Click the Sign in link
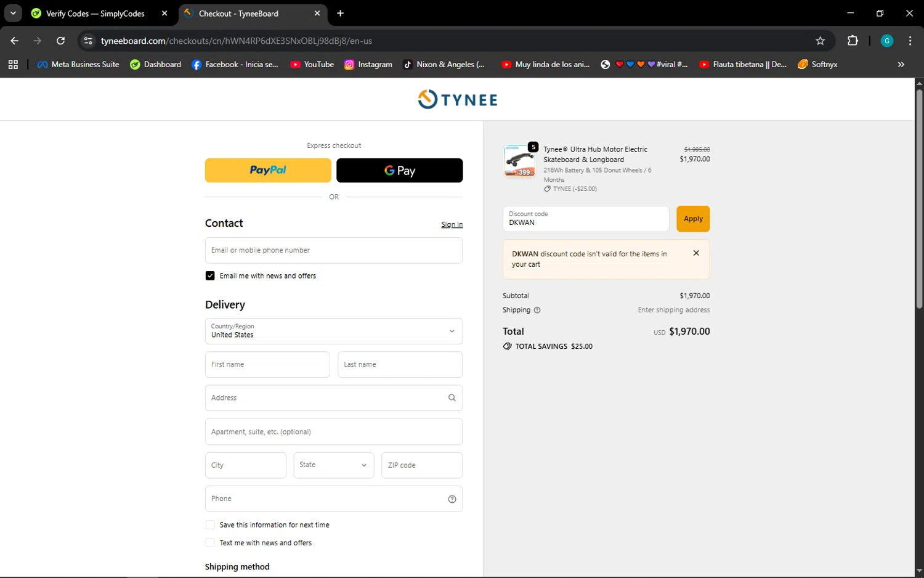924x578 pixels. [452, 224]
